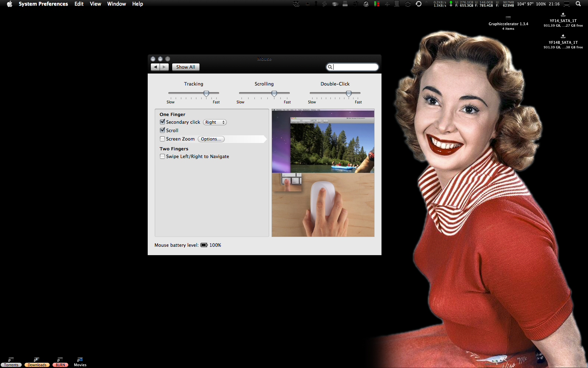Open the Spotlight search icon
588x368 pixels.
click(x=578, y=4)
